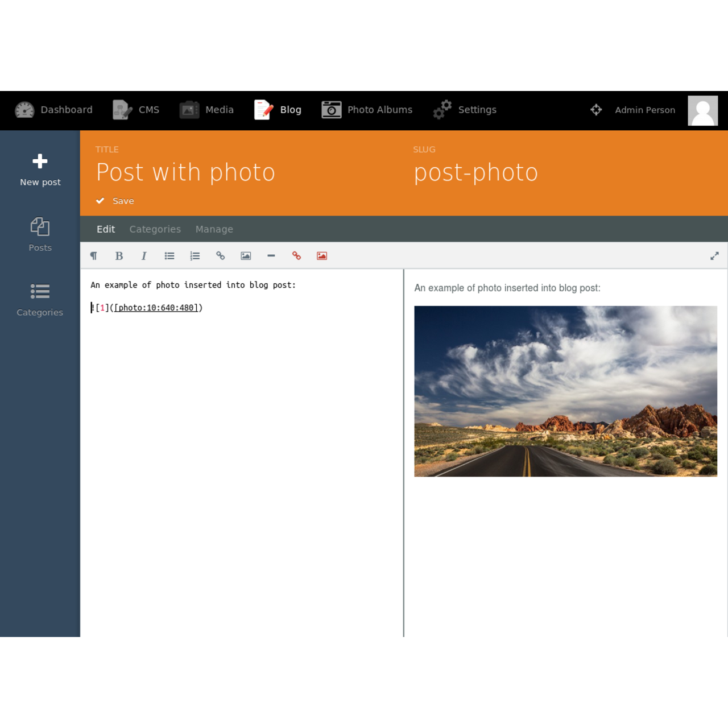
Task: Edit the post slug field
Action: tap(476, 172)
